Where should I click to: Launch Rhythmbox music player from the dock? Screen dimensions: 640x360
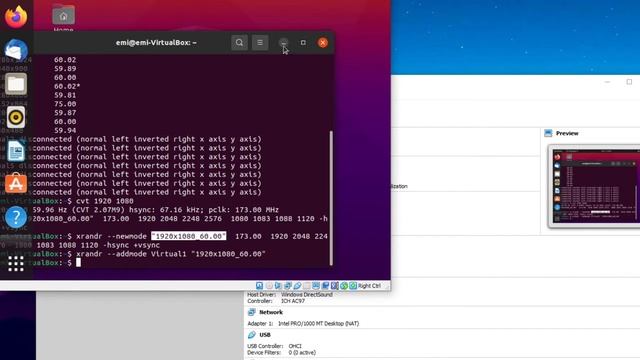(x=16, y=118)
